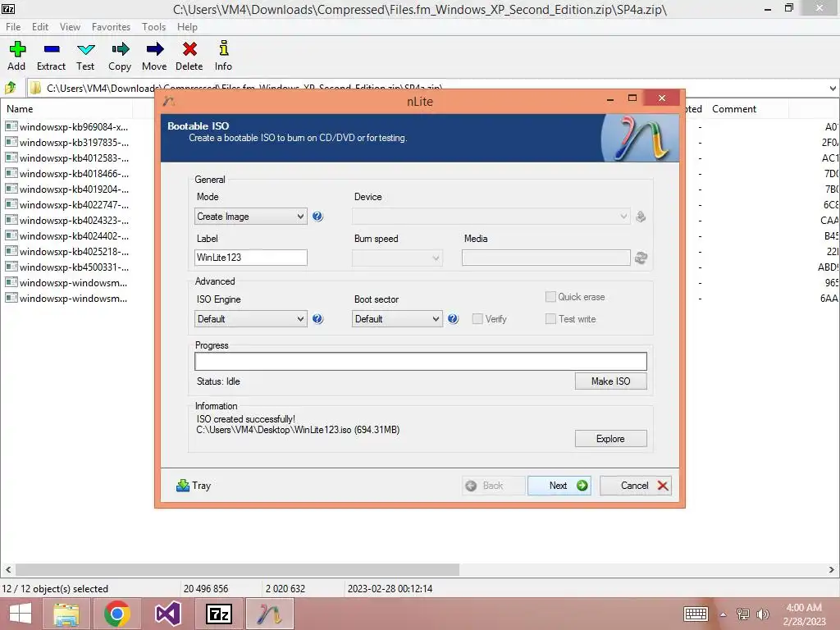Screen dimensions: 840x630
Task: Click the device eject icon in nLite
Action: coord(641,217)
